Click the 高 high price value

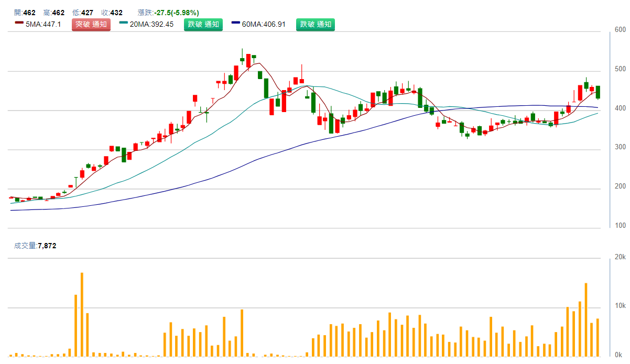(x=59, y=13)
